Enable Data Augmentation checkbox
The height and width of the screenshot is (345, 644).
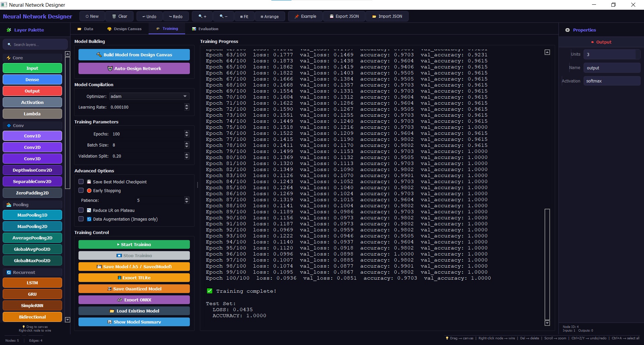tap(81, 219)
